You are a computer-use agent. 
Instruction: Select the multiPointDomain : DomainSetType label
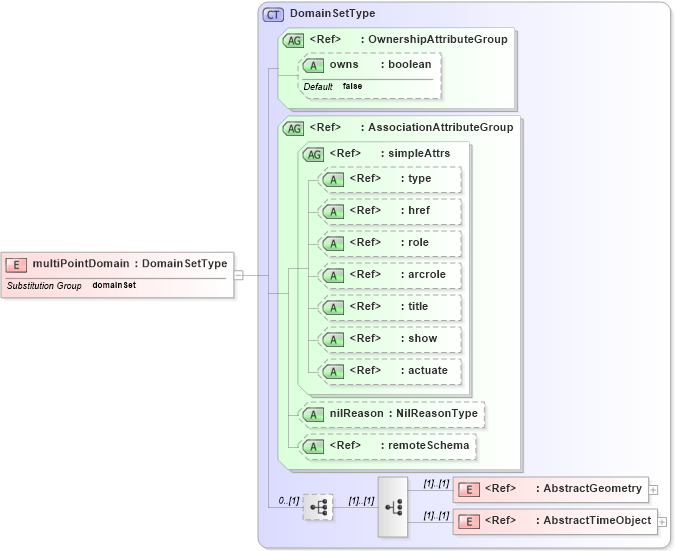130,263
